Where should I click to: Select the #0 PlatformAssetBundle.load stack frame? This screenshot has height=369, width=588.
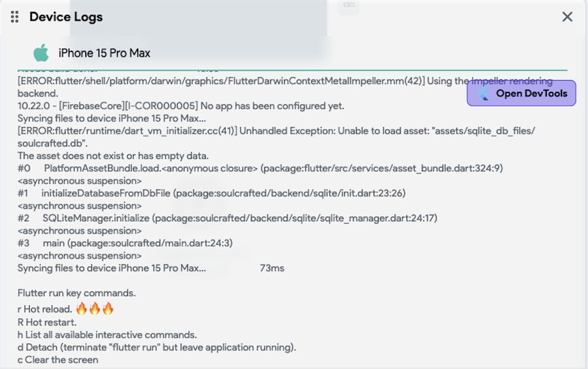point(260,168)
